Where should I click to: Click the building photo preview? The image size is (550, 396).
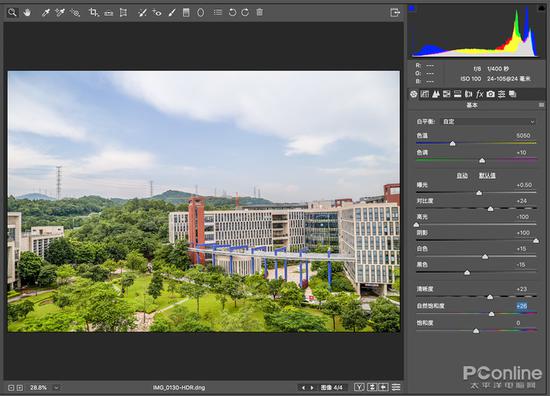point(203,201)
